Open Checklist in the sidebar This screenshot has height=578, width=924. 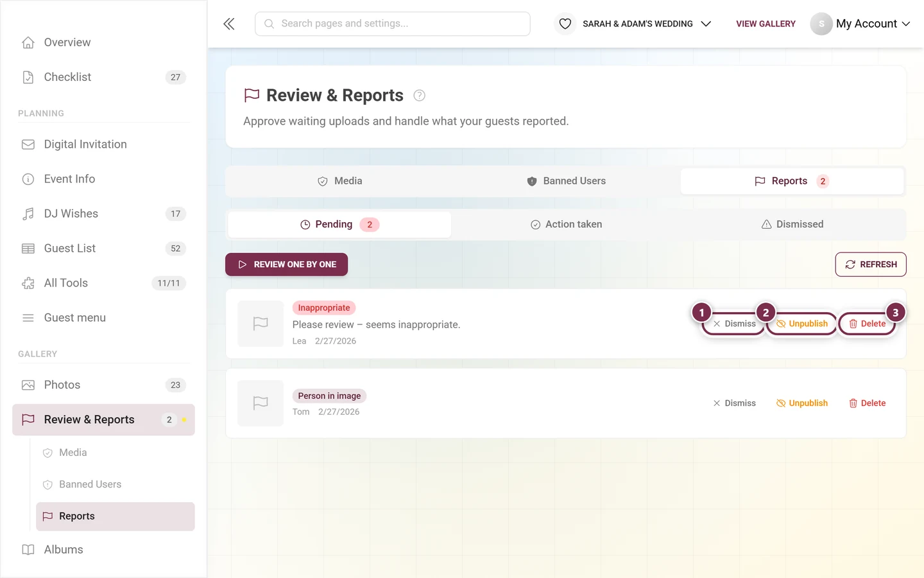tap(103, 77)
